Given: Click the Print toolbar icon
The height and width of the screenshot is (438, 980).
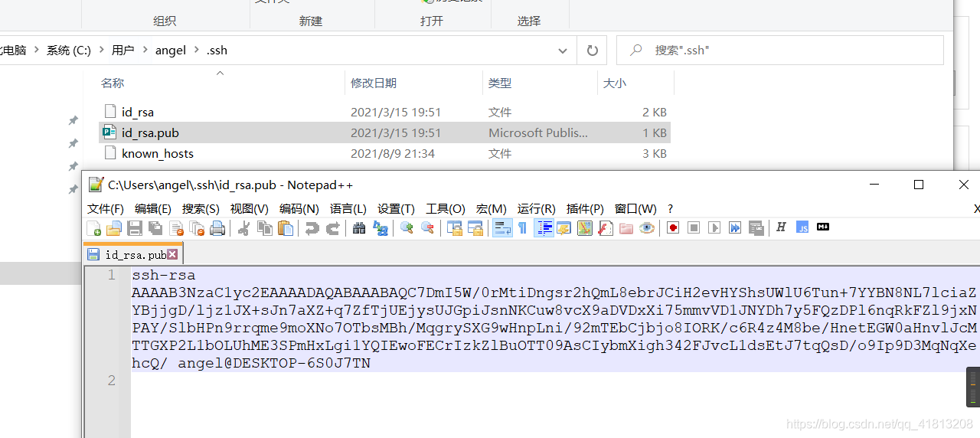Looking at the screenshot, I should (x=217, y=228).
